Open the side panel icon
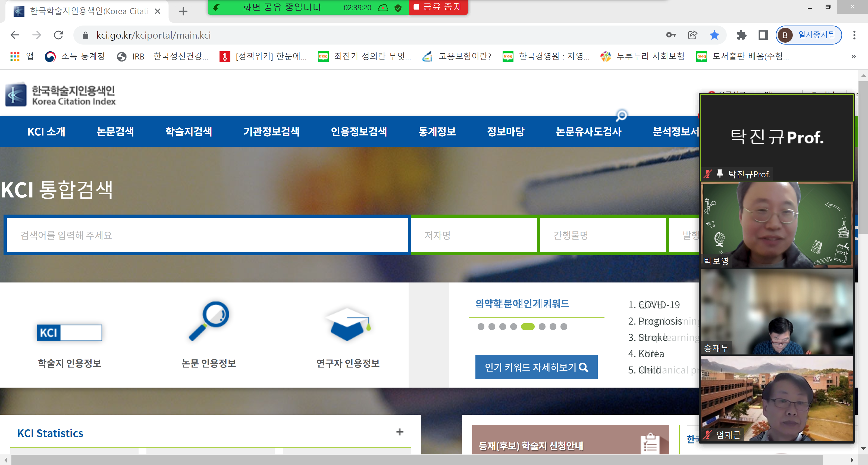Screen dimensions: 868x465 click(763, 35)
